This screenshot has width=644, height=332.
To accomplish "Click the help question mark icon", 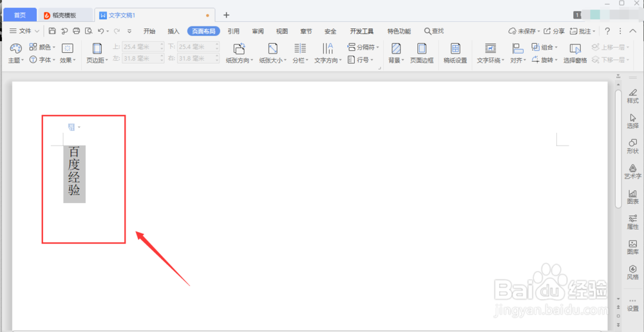I will pyautogui.click(x=607, y=31).
